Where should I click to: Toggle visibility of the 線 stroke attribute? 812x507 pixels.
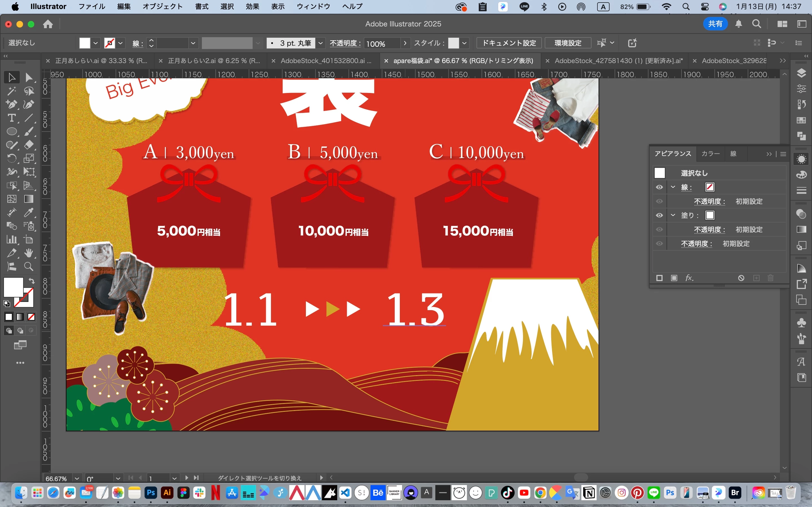659,187
